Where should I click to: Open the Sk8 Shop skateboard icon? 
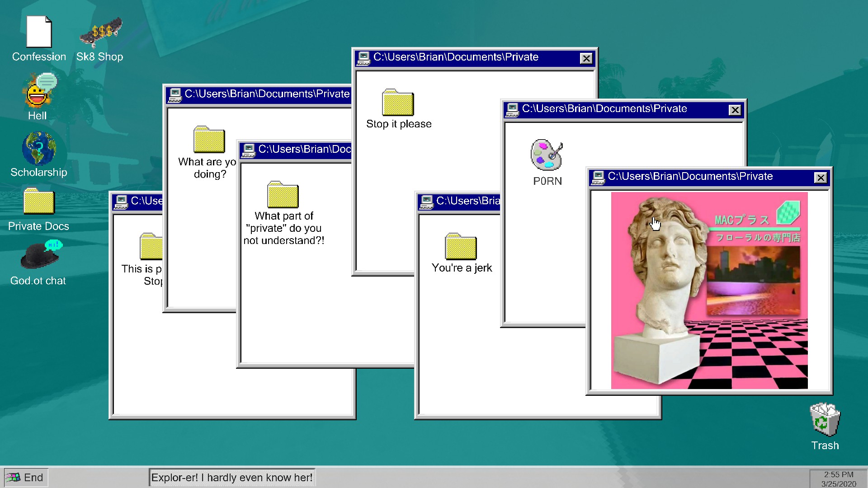coord(100,32)
